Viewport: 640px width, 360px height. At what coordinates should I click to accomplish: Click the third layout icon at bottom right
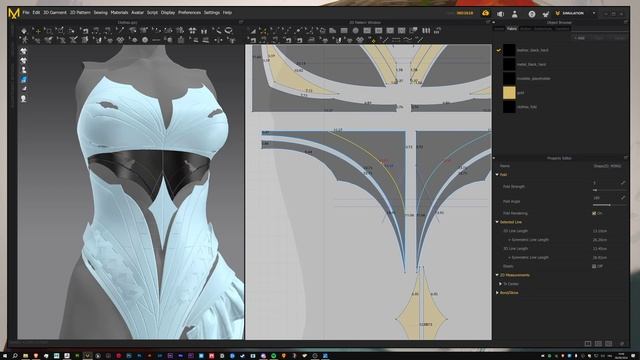[608, 344]
